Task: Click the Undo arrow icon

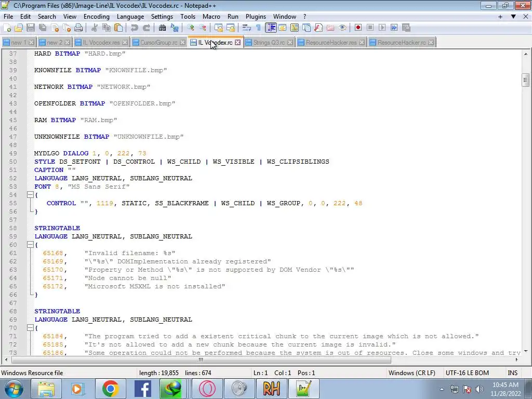Action: (135, 28)
